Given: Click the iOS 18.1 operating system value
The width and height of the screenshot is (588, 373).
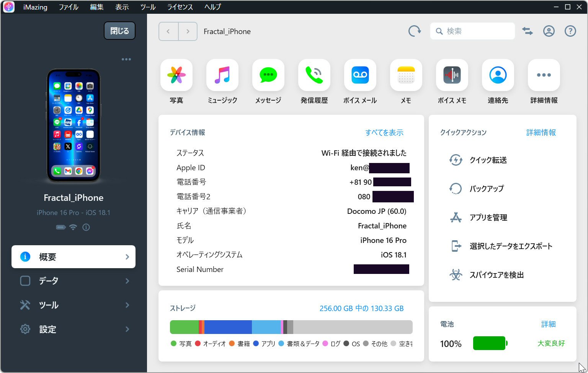Looking at the screenshot, I should [x=394, y=255].
